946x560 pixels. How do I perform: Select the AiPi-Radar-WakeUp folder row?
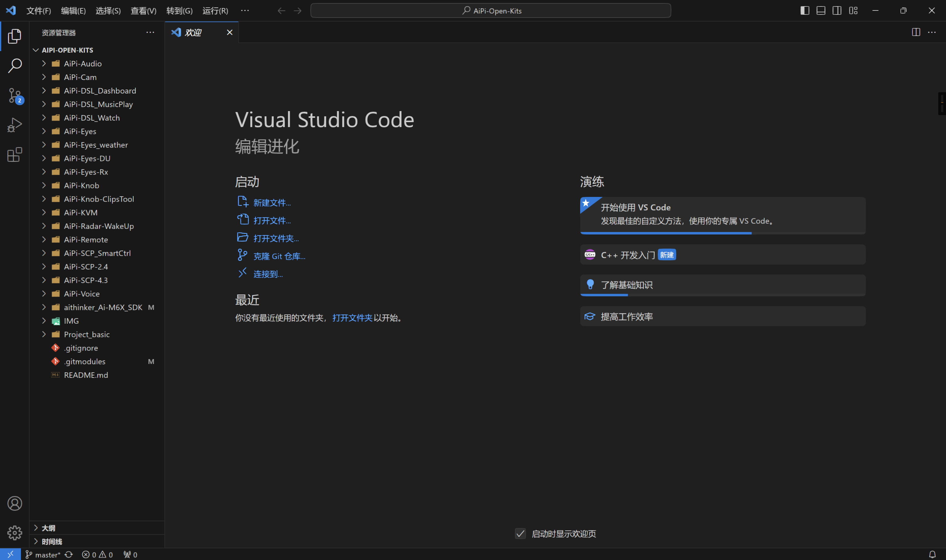(x=97, y=226)
